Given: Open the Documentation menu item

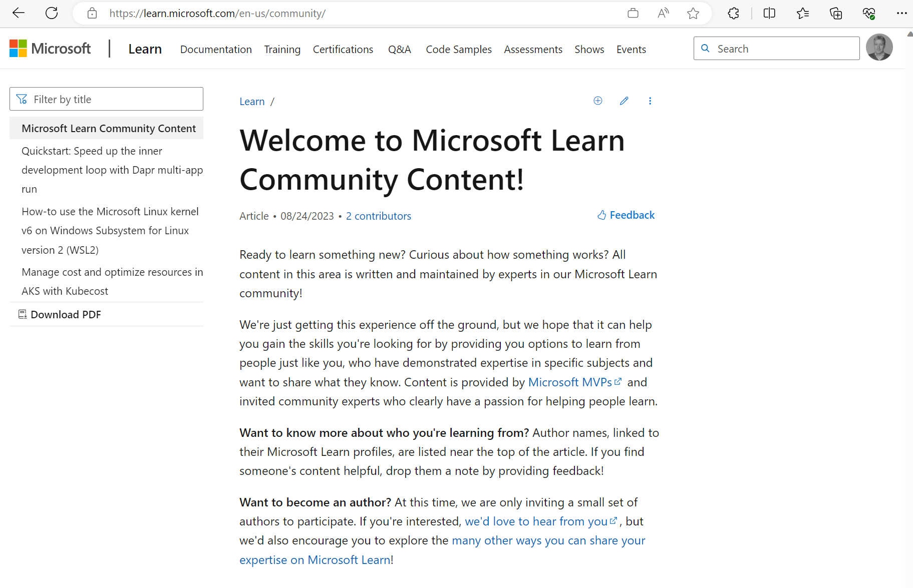Looking at the screenshot, I should point(216,49).
